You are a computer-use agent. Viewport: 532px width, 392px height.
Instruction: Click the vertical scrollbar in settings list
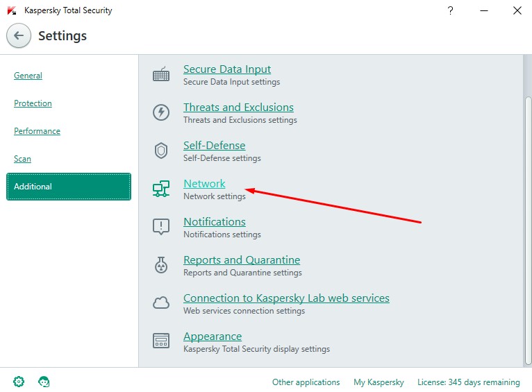click(x=528, y=230)
